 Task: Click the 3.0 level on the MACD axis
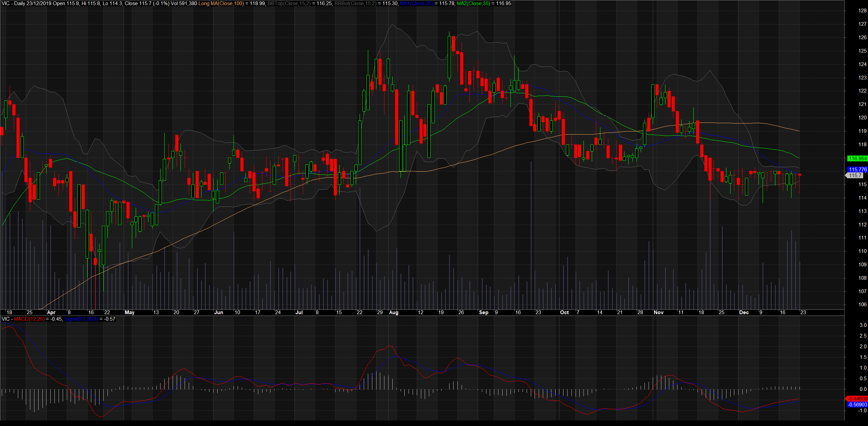863,325
